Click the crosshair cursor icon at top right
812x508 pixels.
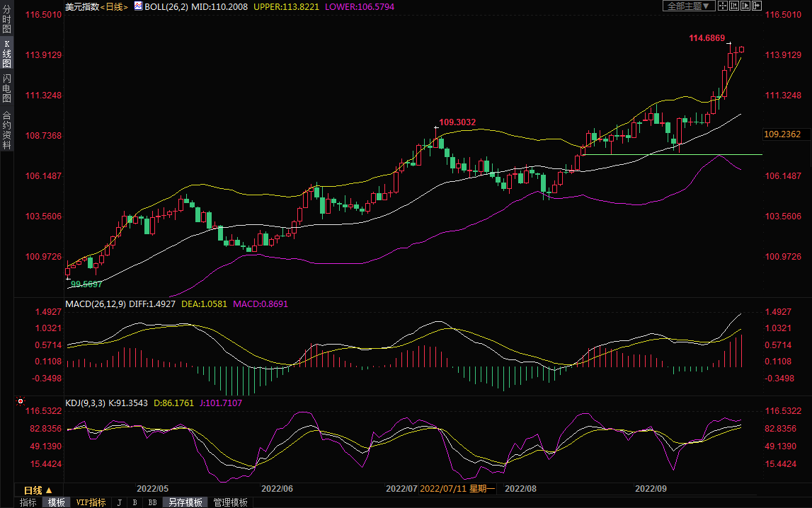coord(723,6)
